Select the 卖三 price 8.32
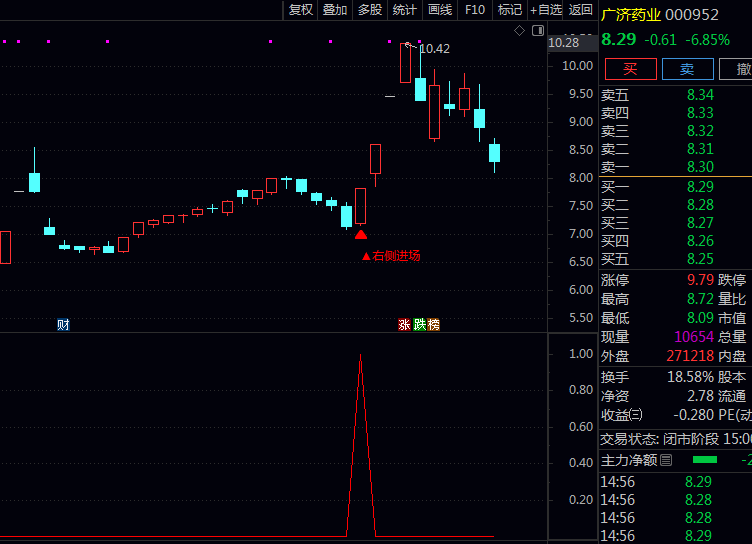 700,131
